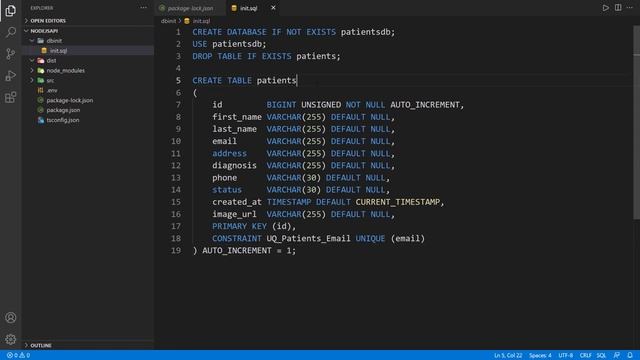640x360 pixels.
Task: Click 'CURRENT_TIMESTAMP,' on line 15
Action: (400, 202)
